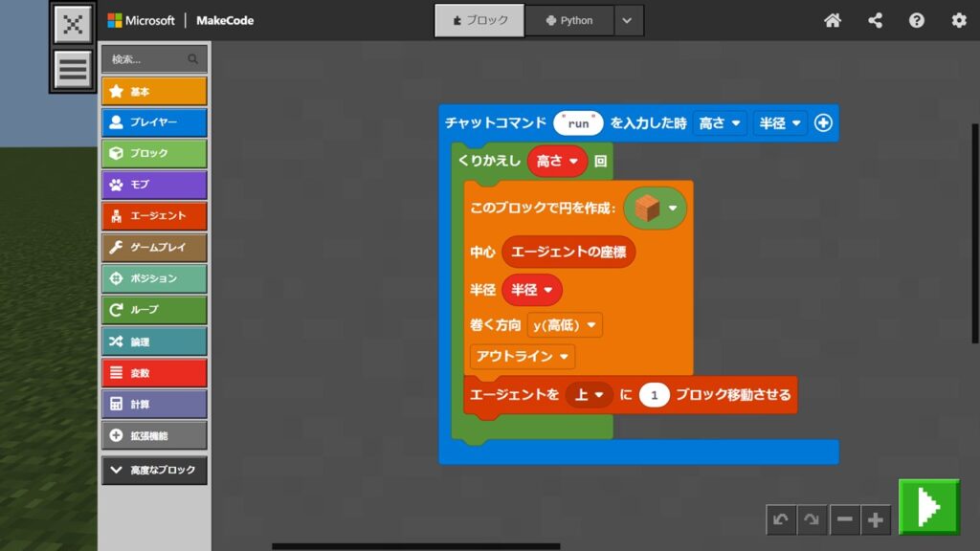Open the エージェント block category
Image resolution: width=980 pixels, height=551 pixels.
154,216
